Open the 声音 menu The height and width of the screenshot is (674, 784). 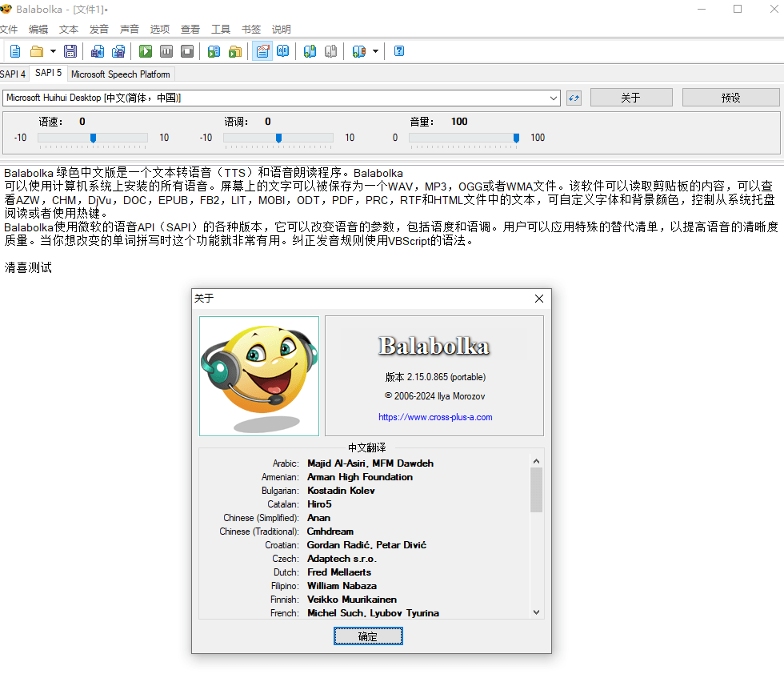[x=130, y=29]
